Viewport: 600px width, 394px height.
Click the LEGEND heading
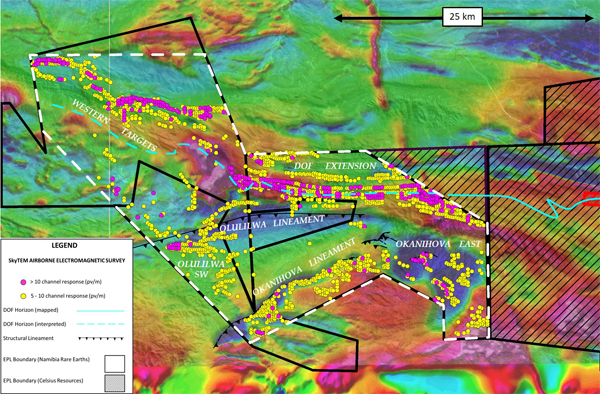tap(65, 246)
